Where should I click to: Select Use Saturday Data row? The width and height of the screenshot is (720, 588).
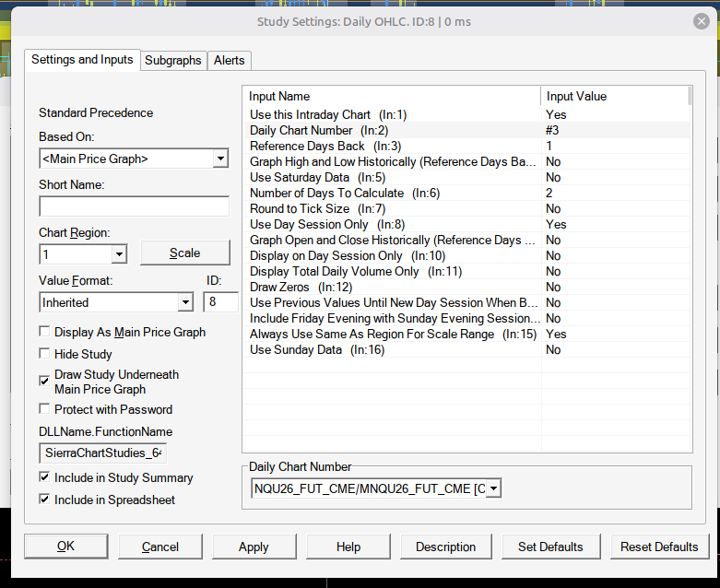coord(466,177)
